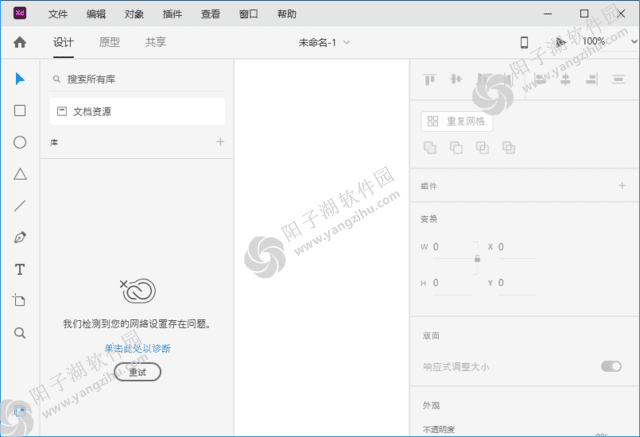Add a new library with plus icon
Viewport: 640px width, 437px height.
(220, 142)
